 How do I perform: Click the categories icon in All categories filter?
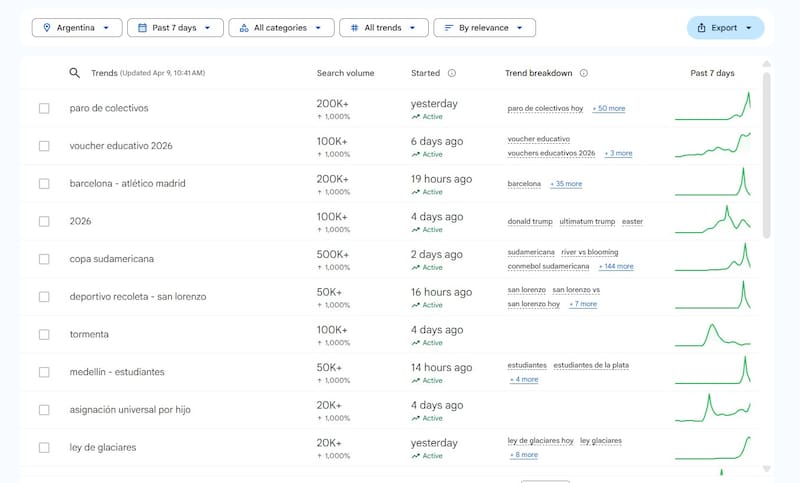click(x=244, y=28)
